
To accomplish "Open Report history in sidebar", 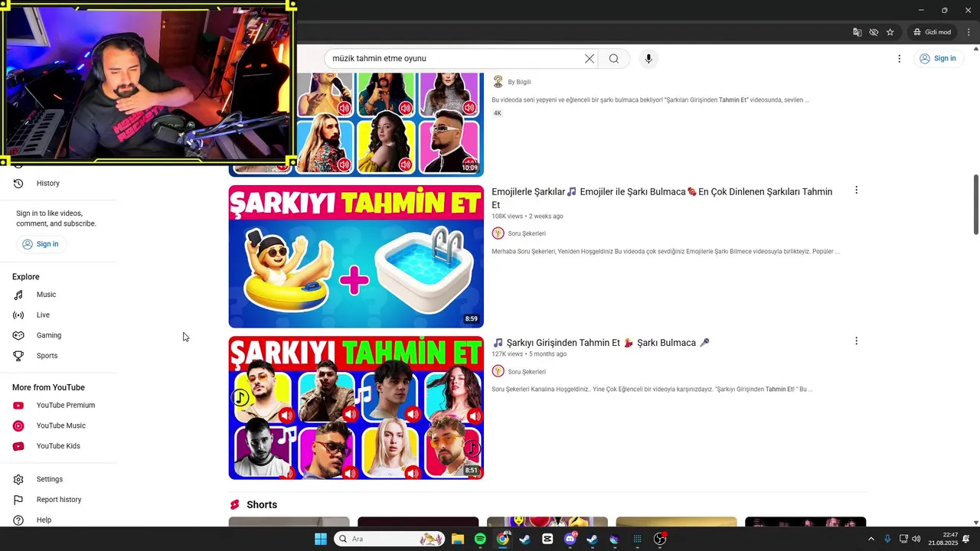I will pos(58,500).
